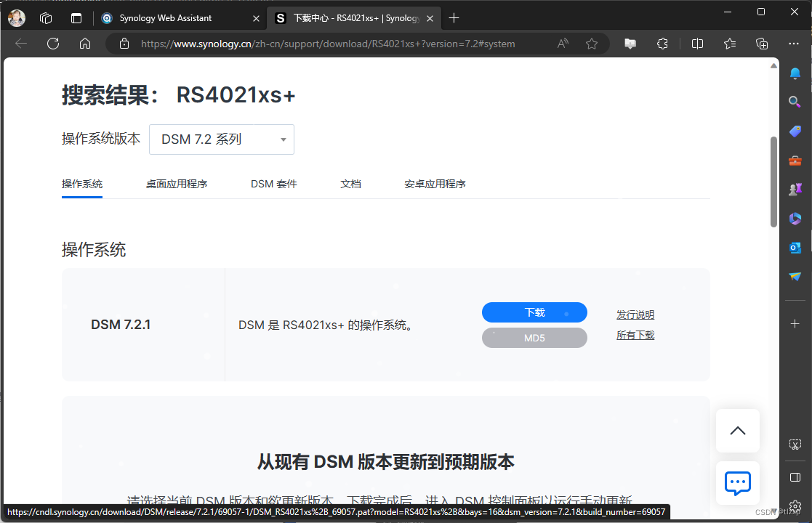Open the paper plane sidebar icon
Viewport: 812px width, 523px height.
pyautogui.click(x=795, y=277)
